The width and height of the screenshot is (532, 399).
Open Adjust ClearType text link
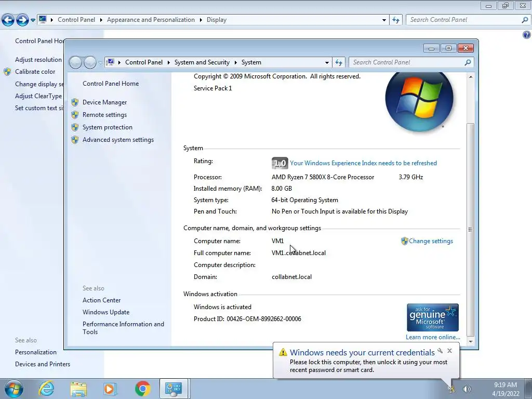click(x=38, y=96)
